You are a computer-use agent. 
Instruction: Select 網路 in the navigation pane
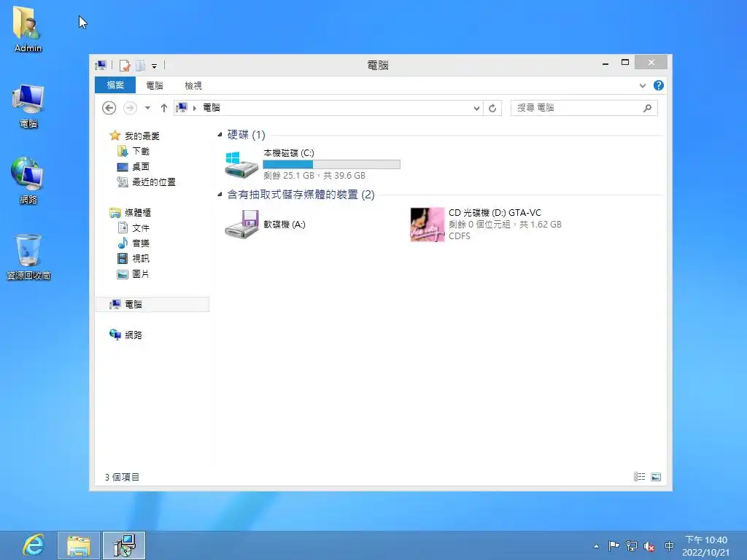(133, 335)
